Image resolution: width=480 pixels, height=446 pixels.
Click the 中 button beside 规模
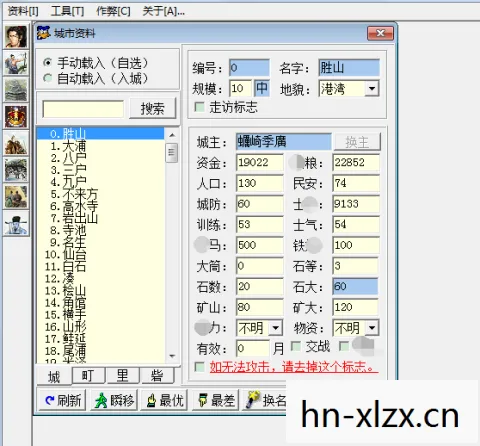coord(262,88)
